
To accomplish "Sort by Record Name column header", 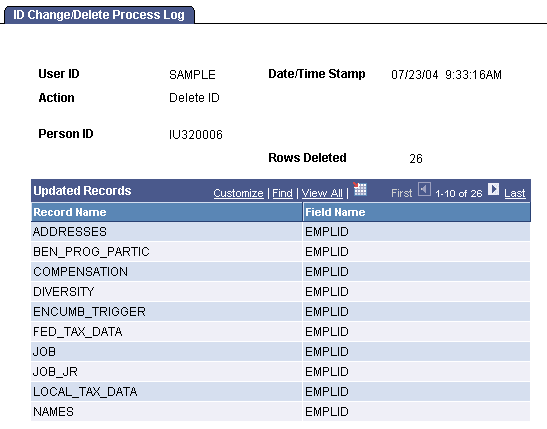I will (70, 212).
